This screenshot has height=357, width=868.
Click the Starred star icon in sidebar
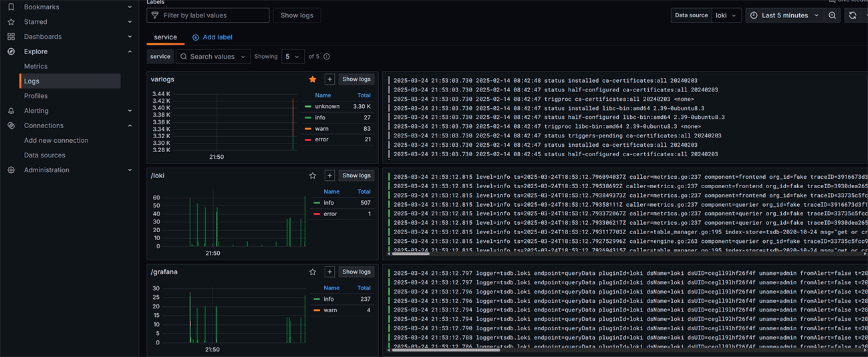point(11,22)
